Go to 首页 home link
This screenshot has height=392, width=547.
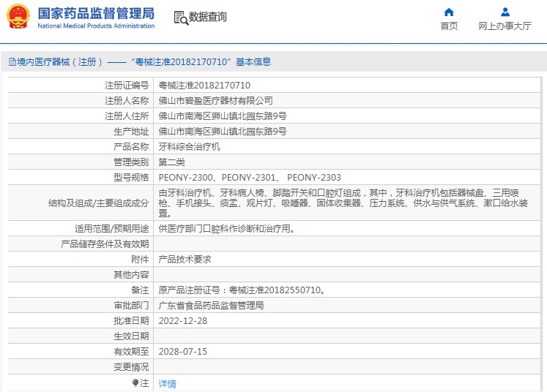tap(449, 26)
